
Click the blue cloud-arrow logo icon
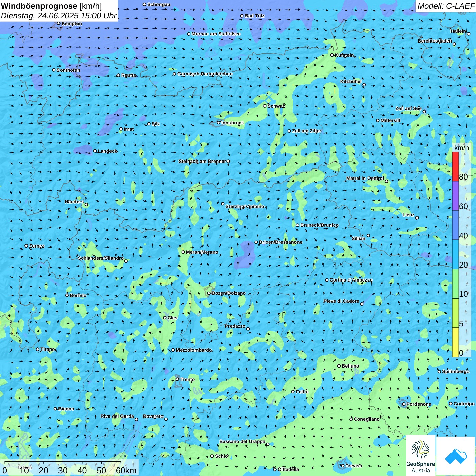456,456
